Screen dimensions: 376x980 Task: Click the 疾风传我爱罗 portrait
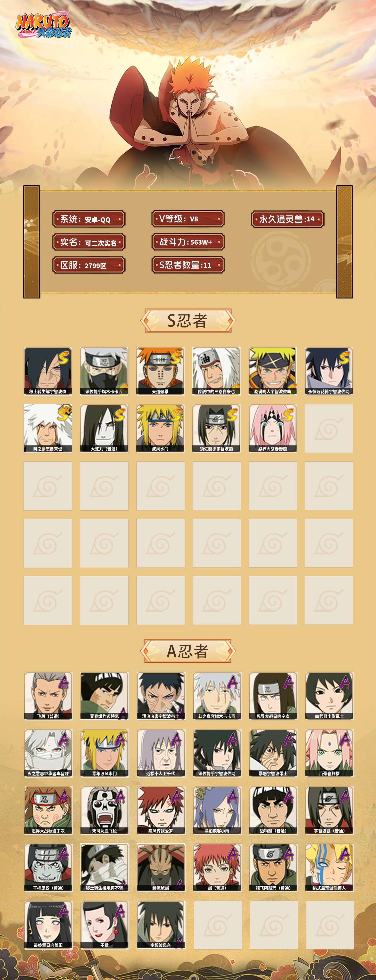click(x=161, y=810)
